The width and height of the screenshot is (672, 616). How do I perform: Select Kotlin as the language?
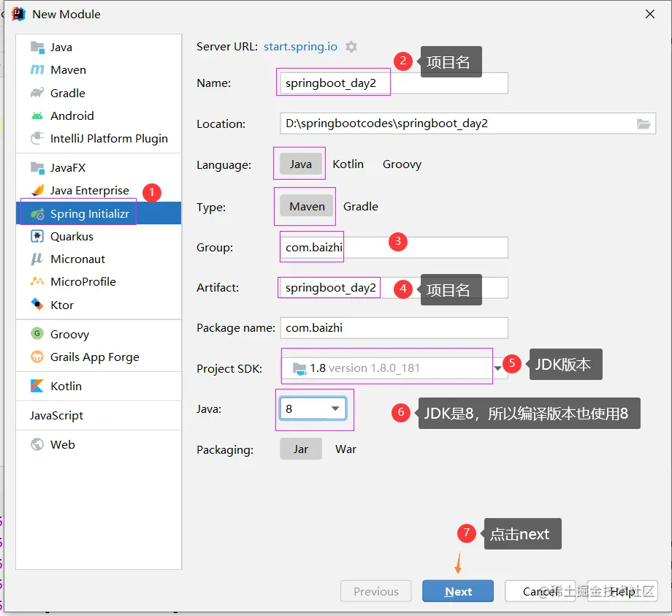348,164
